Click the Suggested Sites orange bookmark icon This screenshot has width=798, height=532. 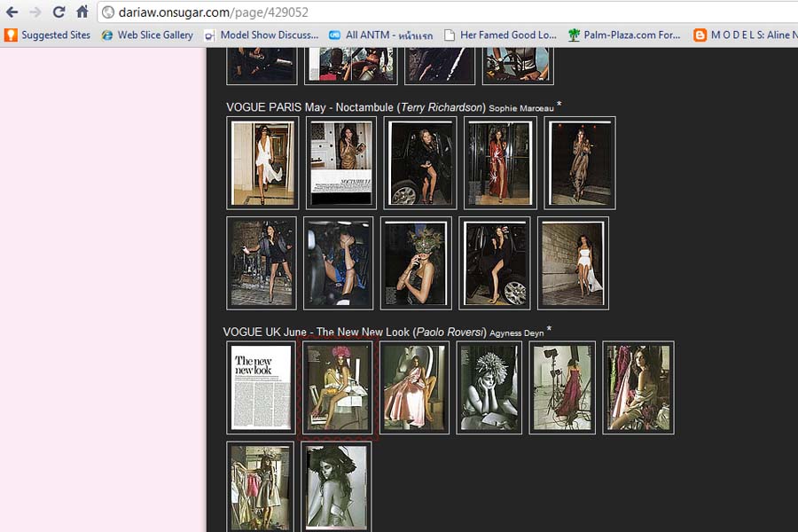pyautogui.click(x=11, y=35)
